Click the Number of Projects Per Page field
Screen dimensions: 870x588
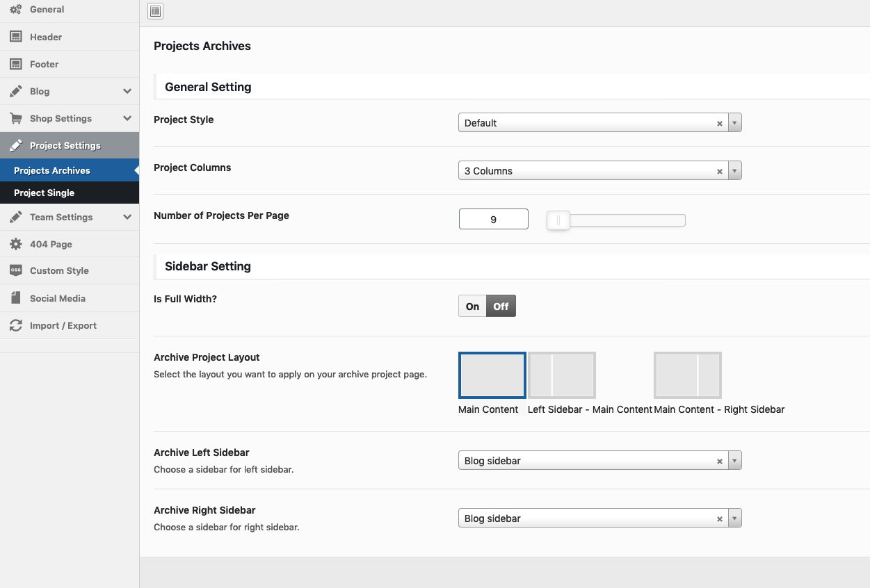point(493,220)
